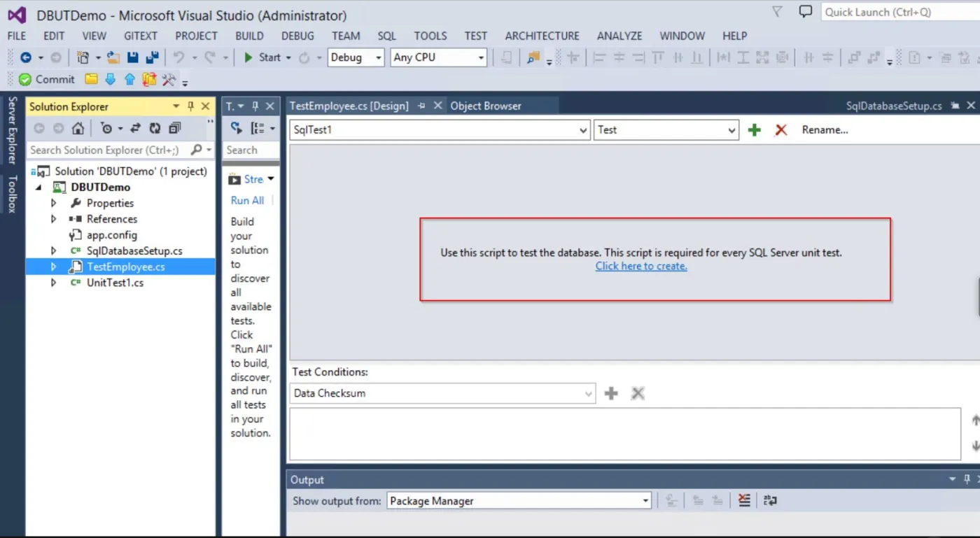Screen dimensions: 980x538
Task: Click the Git Commit toolbar button
Action: click(47, 80)
